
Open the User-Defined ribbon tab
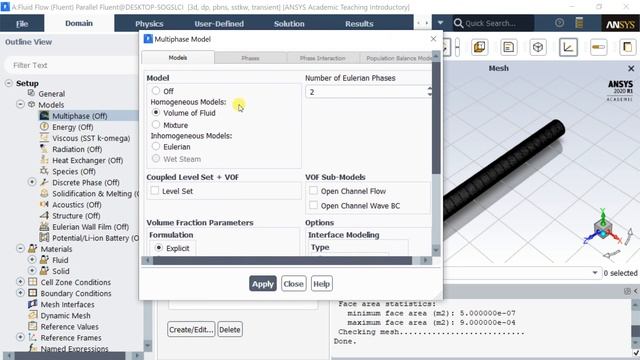point(219,24)
